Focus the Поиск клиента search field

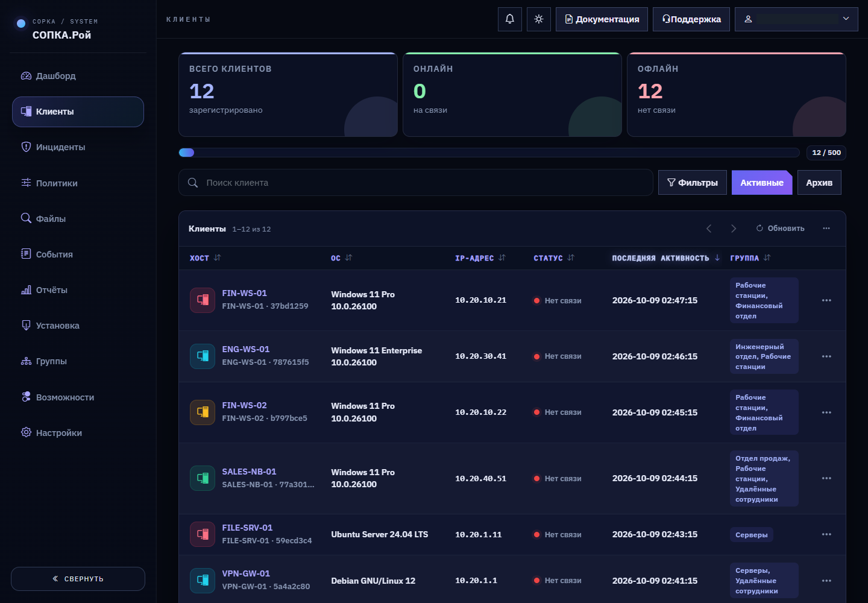coord(416,183)
